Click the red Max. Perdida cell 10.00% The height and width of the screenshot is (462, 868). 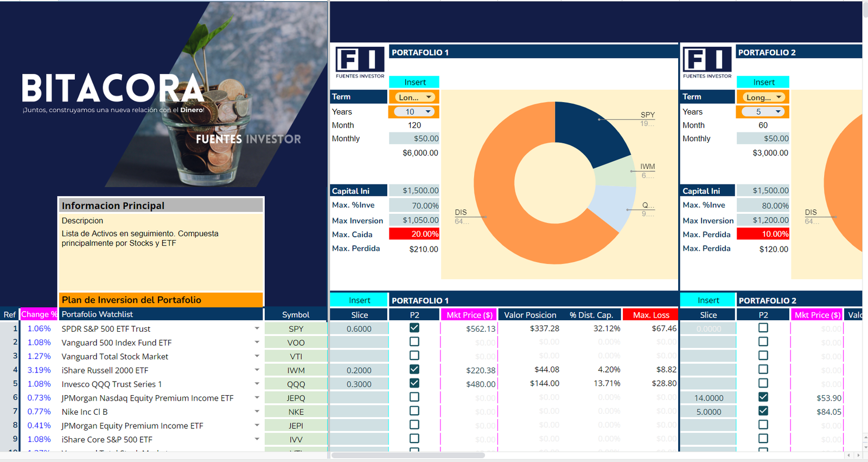pyautogui.click(x=763, y=234)
